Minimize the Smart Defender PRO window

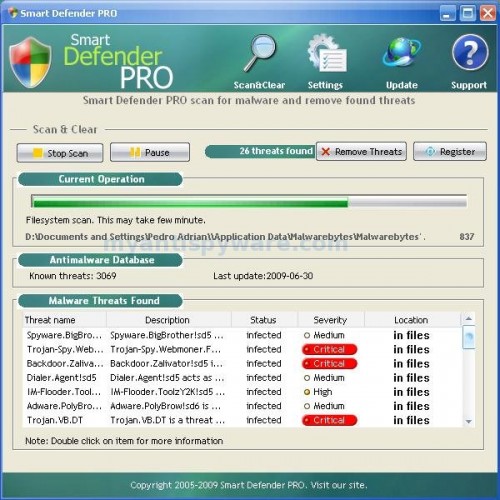click(447, 13)
